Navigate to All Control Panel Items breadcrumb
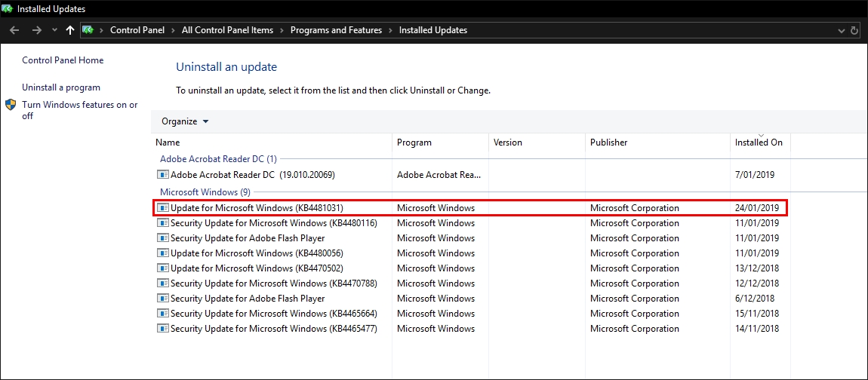 227,30
